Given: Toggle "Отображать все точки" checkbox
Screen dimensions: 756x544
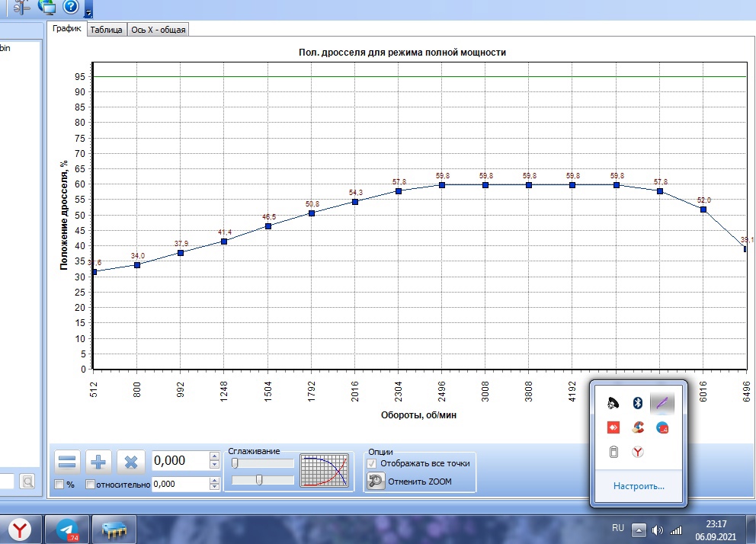Looking at the screenshot, I should (373, 463).
